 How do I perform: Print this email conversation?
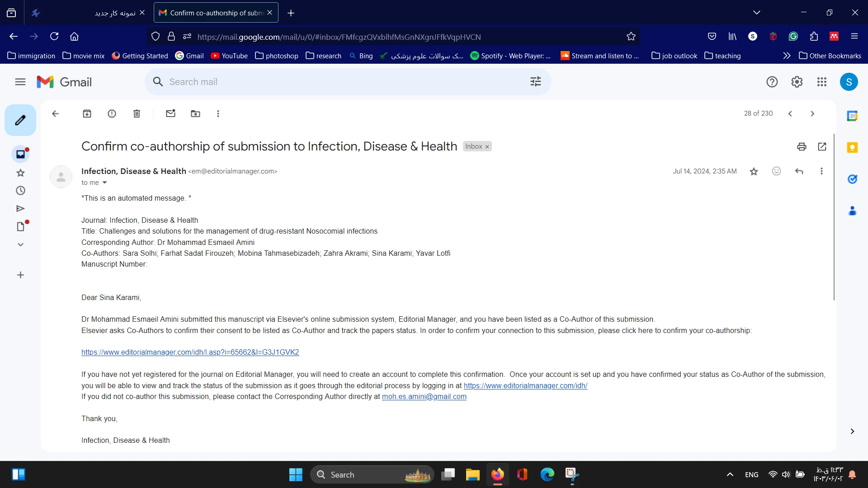coord(802,146)
